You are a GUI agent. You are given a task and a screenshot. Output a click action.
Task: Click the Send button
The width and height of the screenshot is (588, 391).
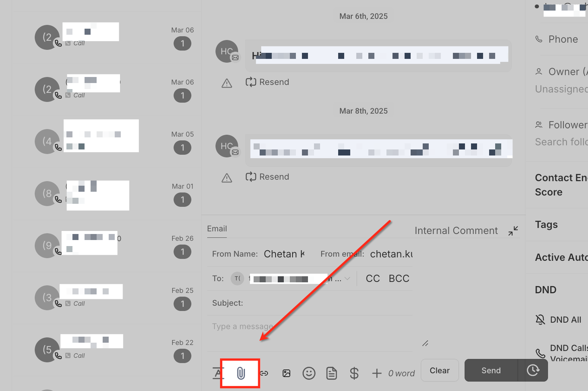tap(491, 370)
